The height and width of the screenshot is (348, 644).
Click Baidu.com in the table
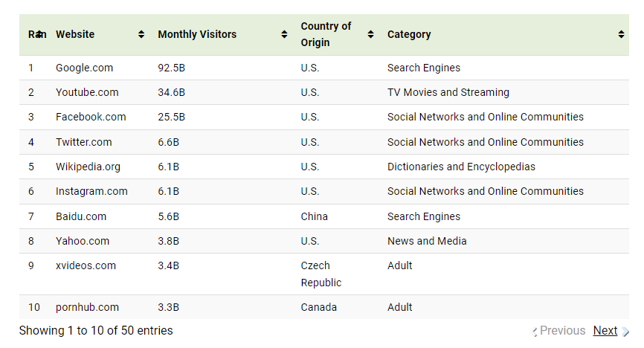click(x=81, y=216)
